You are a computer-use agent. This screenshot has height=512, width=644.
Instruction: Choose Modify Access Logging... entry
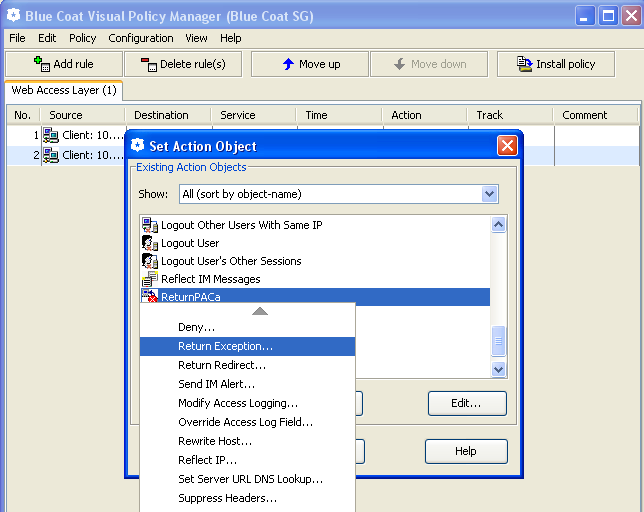(247, 403)
